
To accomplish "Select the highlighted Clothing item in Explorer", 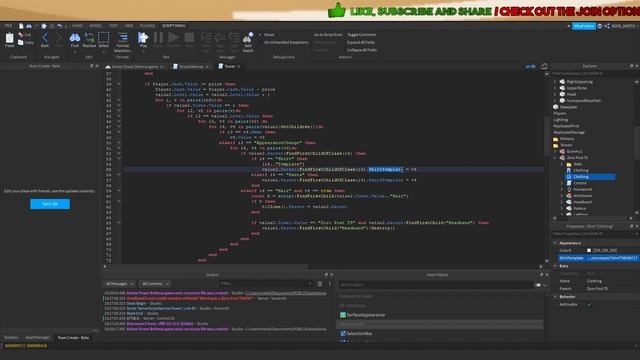I will [590, 177].
